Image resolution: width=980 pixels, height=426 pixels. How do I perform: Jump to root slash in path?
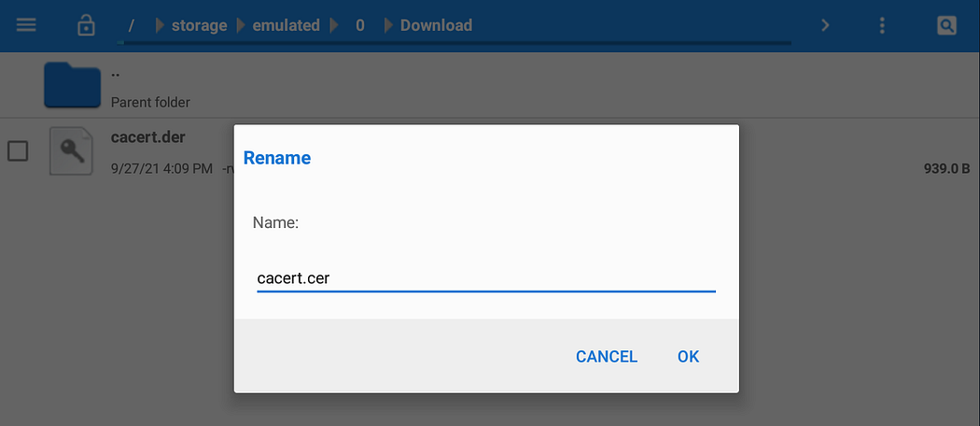coord(131,25)
